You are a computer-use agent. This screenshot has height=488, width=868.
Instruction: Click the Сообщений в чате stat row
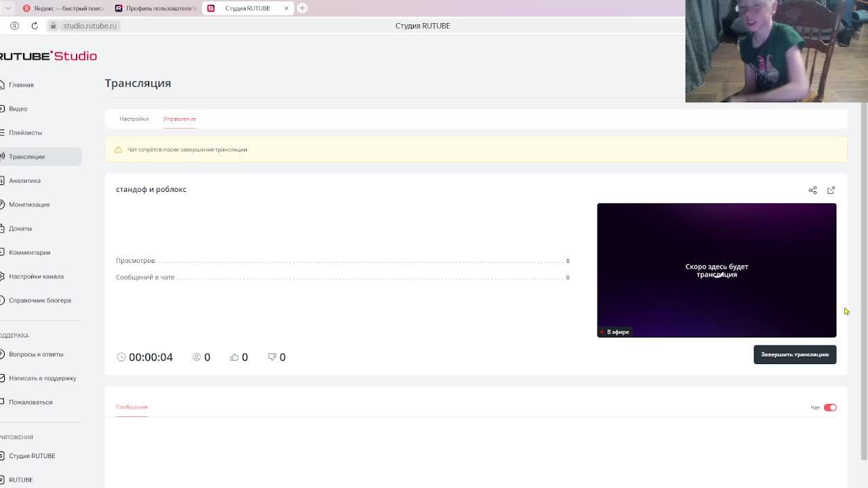[x=342, y=277]
